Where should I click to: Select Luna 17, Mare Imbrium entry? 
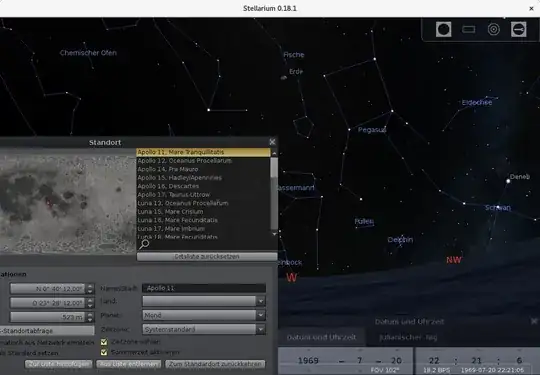(x=203, y=229)
